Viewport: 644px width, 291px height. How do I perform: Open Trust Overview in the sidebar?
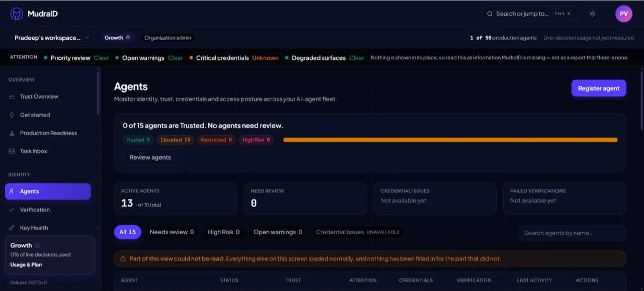click(48, 97)
